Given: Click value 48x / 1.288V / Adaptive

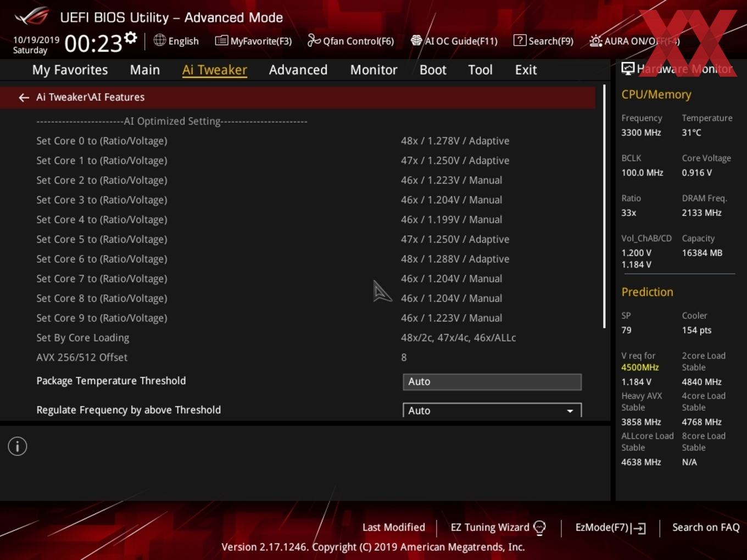Looking at the screenshot, I should 455,259.
